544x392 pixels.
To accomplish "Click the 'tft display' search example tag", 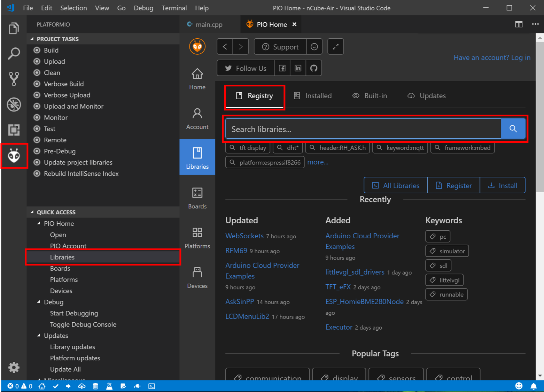I will coord(248,148).
